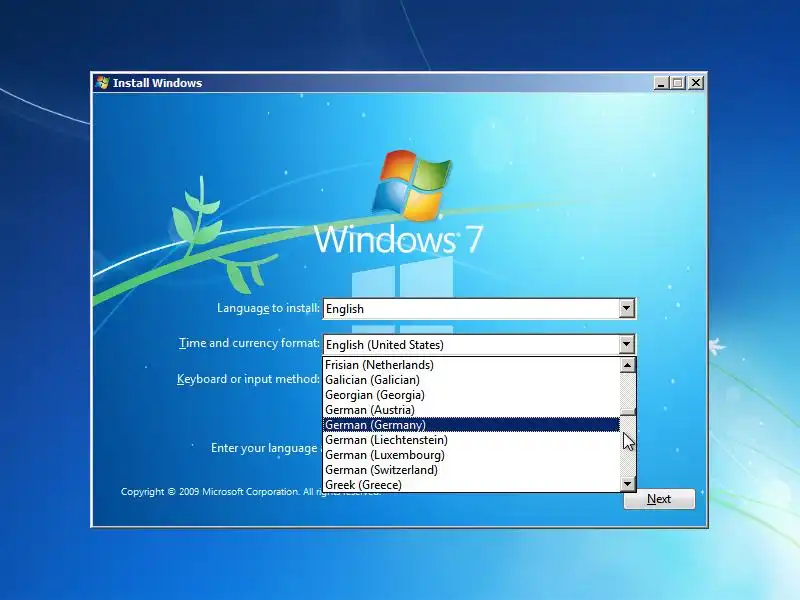Click the dropdown list scrollbar thumb
Viewport: 800px width, 600px height.
(628, 411)
